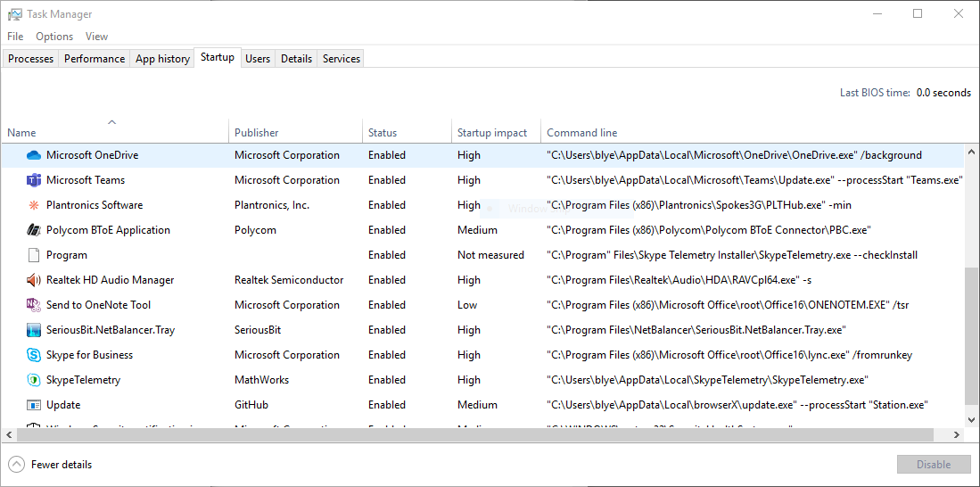The width and height of the screenshot is (980, 487).
Task: Switch to the Services tab
Action: (x=342, y=59)
